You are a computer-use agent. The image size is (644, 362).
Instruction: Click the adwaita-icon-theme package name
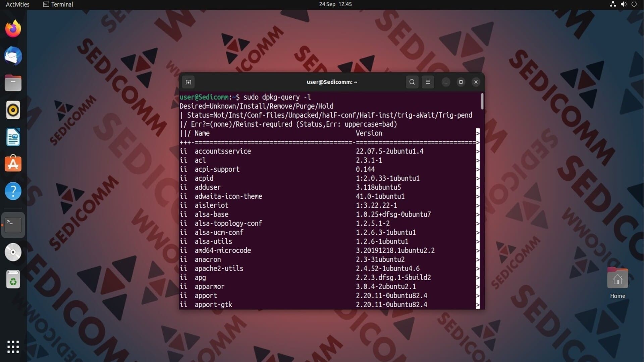228,196
